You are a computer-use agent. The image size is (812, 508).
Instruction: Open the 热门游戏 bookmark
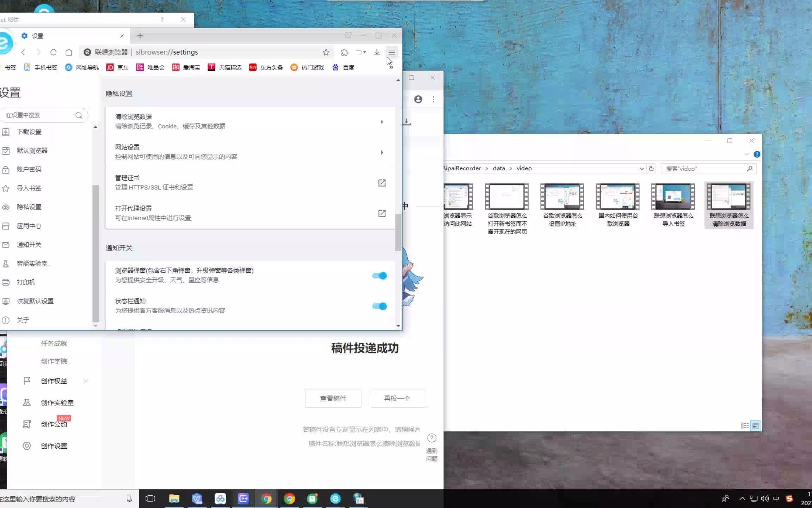pyautogui.click(x=307, y=67)
